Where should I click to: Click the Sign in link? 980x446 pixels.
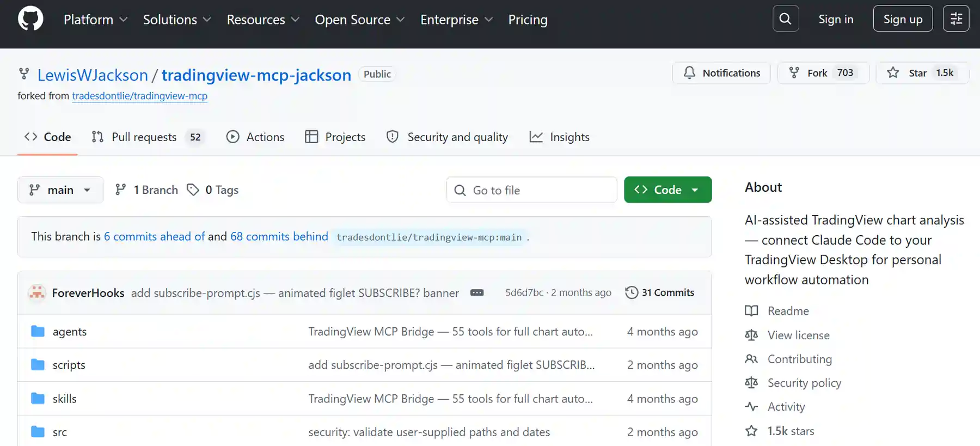tap(836, 19)
